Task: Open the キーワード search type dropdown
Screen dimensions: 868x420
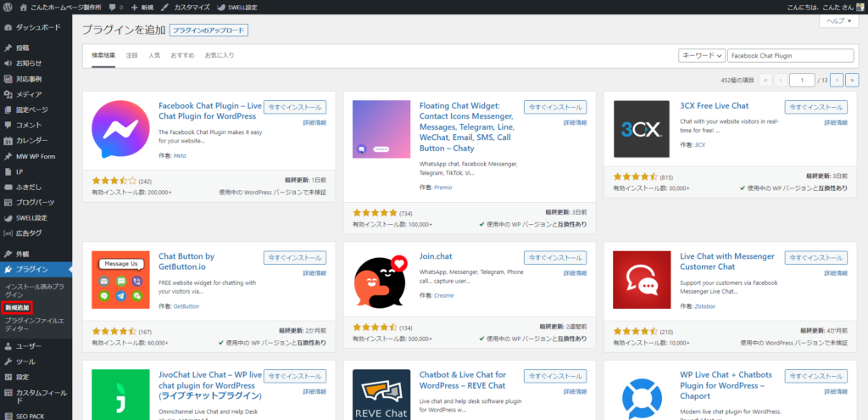Action: 702,56
